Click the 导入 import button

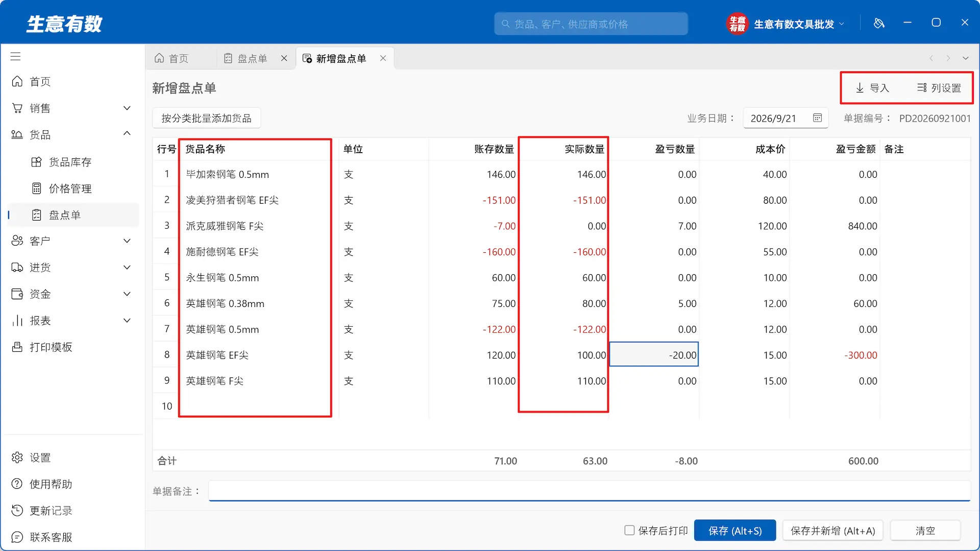872,88
